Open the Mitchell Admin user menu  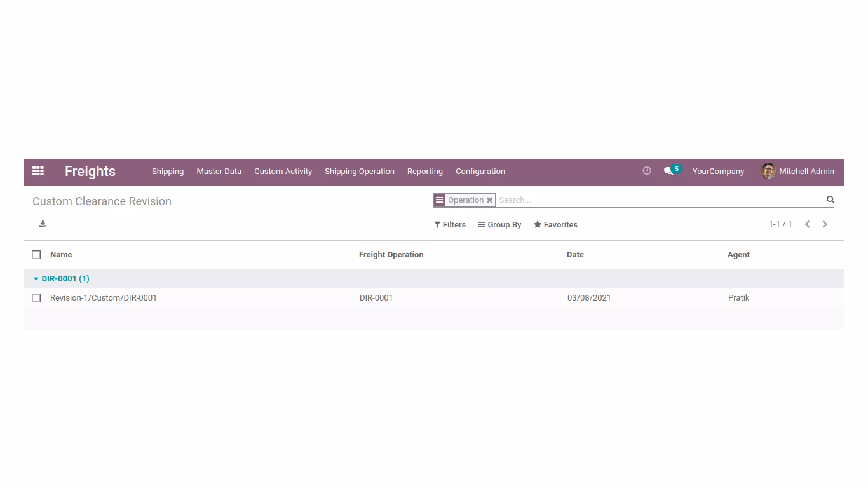797,171
